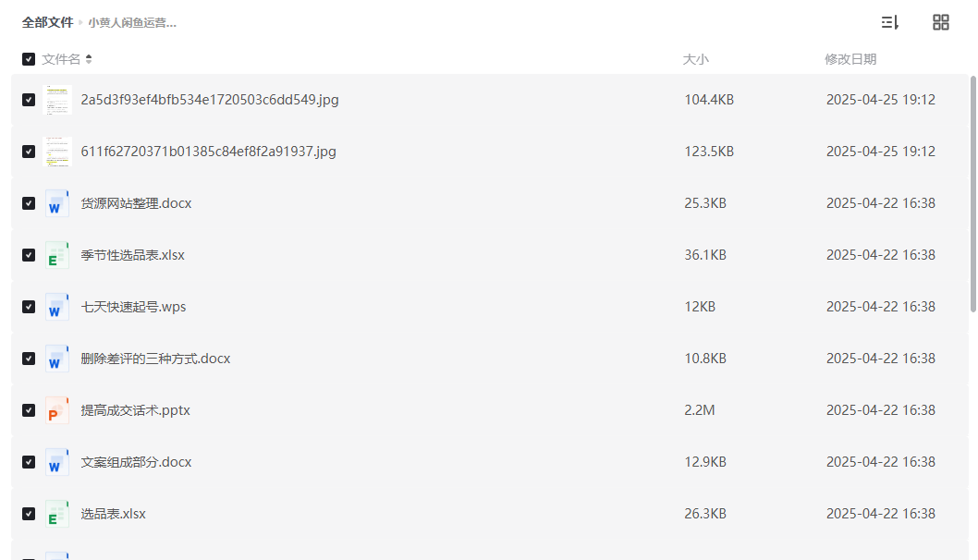The image size is (978, 560).
Task: Uncheck the checkbox for 删除差评的三种方式.docx
Action: [x=29, y=359]
